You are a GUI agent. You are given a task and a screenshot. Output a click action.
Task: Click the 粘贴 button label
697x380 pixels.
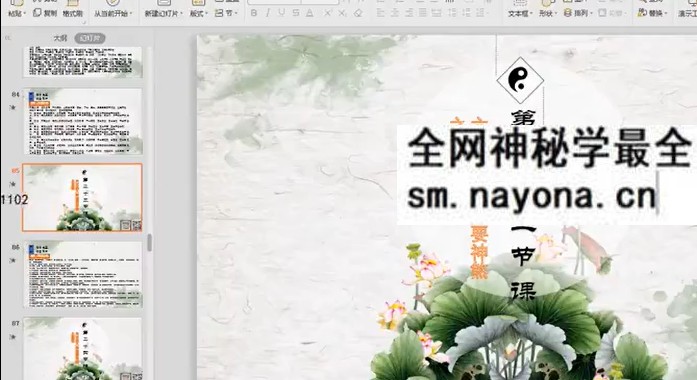[15, 13]
